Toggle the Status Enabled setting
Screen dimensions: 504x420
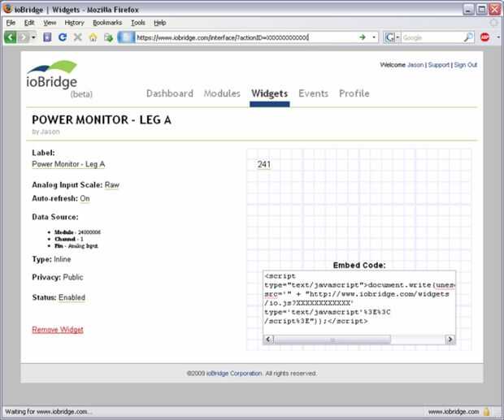[x=72, y=297]
